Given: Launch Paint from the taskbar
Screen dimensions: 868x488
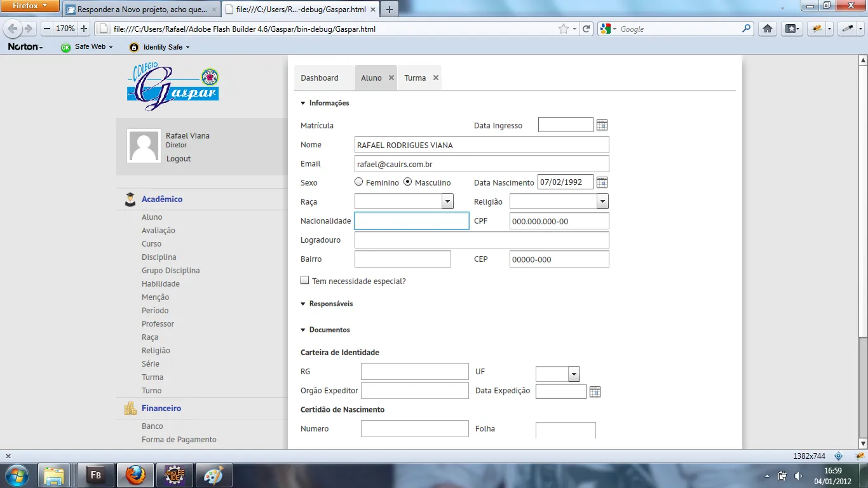Looking at the screenshot, I should 213,475.
